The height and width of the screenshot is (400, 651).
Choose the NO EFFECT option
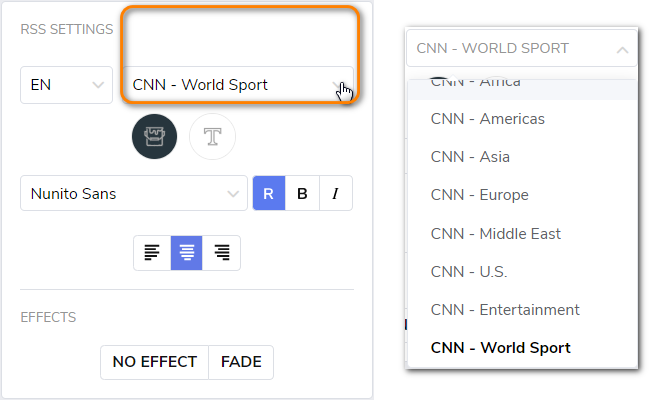154,362
